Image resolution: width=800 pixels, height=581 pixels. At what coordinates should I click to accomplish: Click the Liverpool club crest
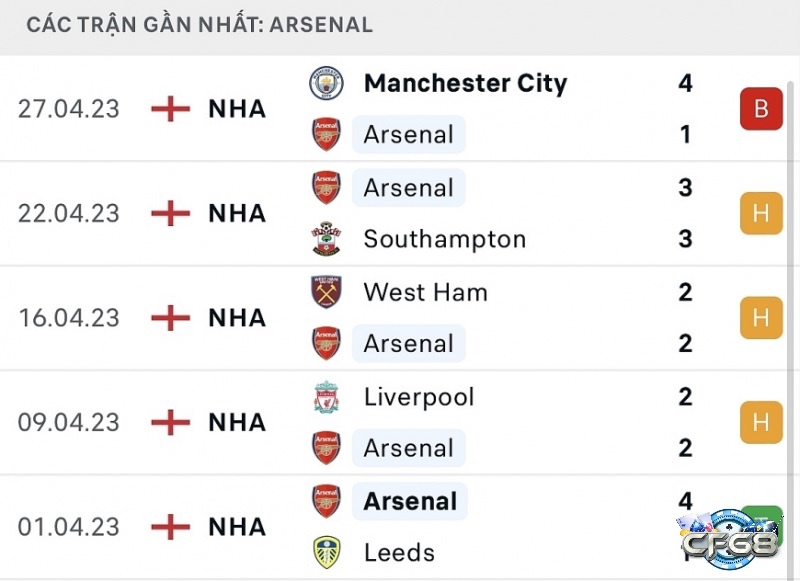[326, 397]
